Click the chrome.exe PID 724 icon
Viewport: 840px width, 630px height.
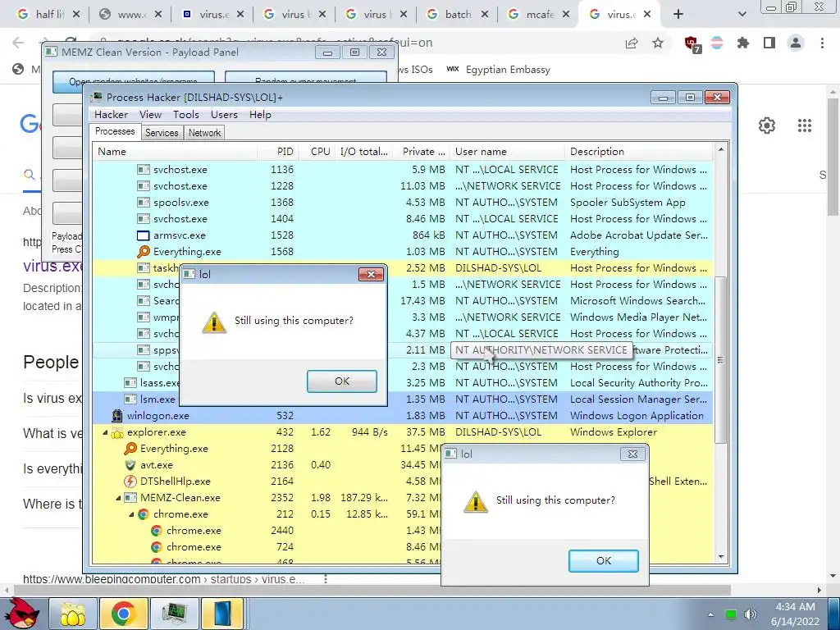(x=157, y=547)
